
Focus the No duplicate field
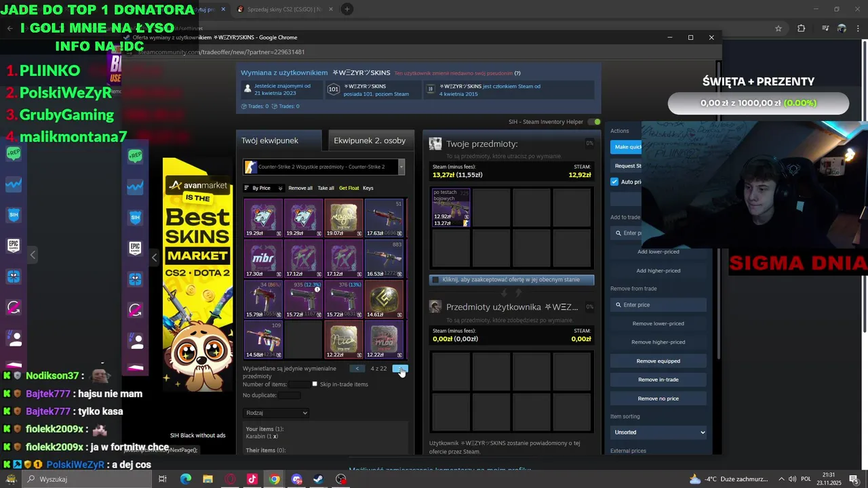click(x=290, y=395)
